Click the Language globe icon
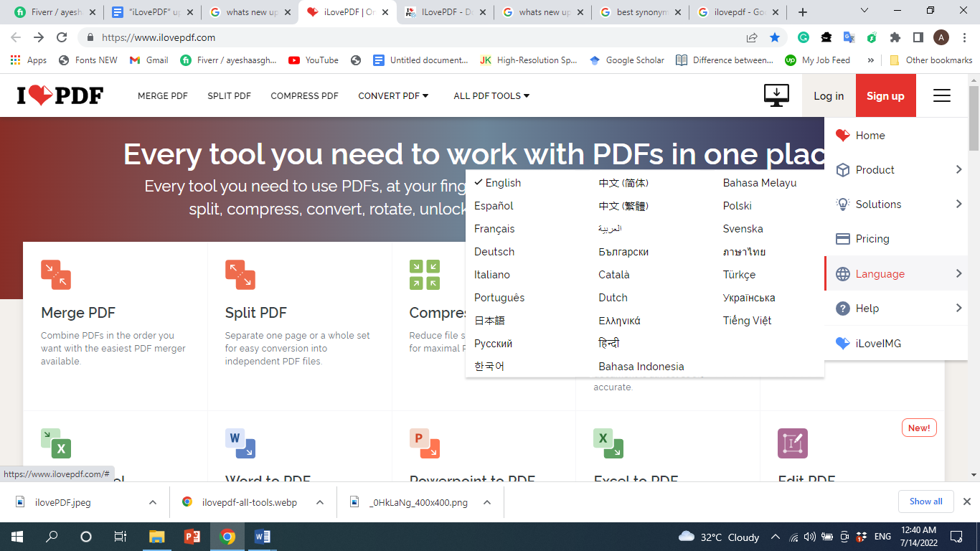Image resolution: width=980 pixels, height=551 pixels. click(843, 274)
